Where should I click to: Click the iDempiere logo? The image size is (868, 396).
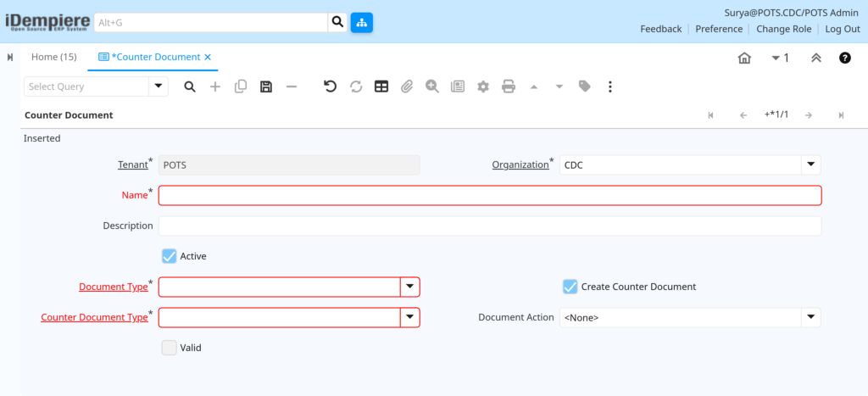coord(47,22)
